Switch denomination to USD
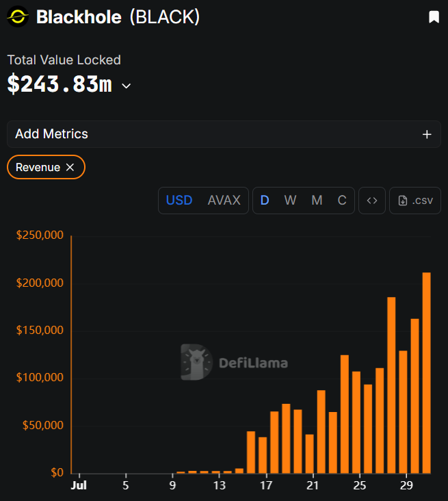 pos(179,201)
